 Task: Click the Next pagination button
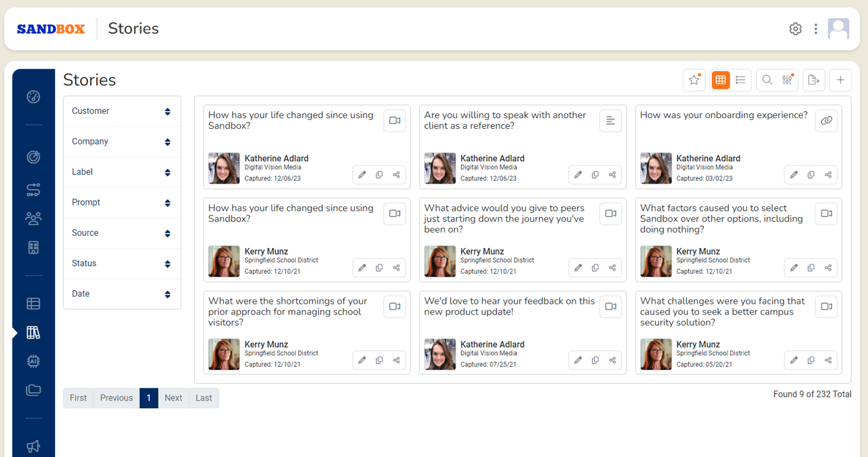[173, 398]
